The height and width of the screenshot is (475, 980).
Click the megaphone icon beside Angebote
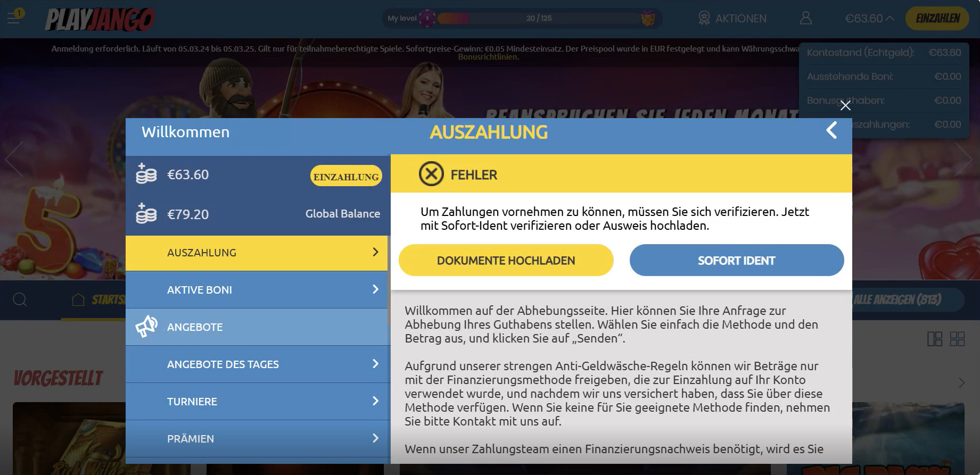(146, 327)
